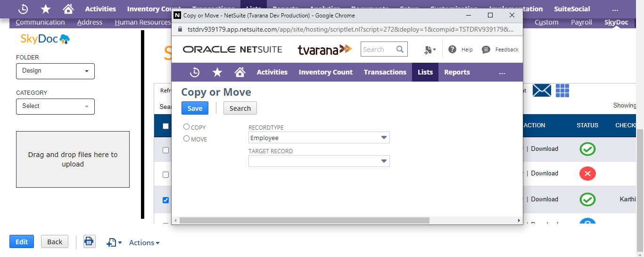Click Download link in red X row
The width and height of the screenshot is (644, 257).
click(x=545, y=174)
